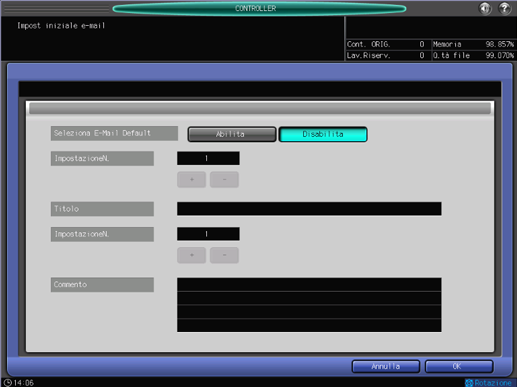Select the Disabilita toggle button
Viewport: 517px width, 387px height.
323,134
